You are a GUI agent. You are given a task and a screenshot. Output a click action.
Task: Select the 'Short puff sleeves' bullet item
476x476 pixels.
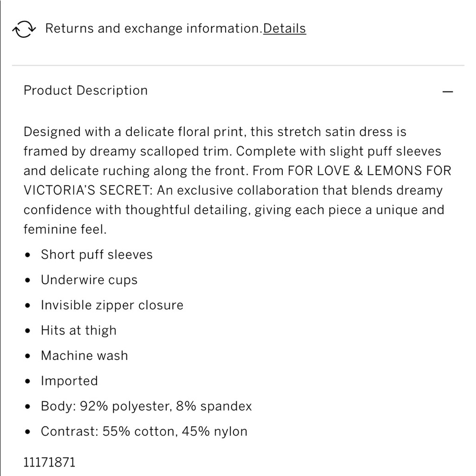point(97,255)
